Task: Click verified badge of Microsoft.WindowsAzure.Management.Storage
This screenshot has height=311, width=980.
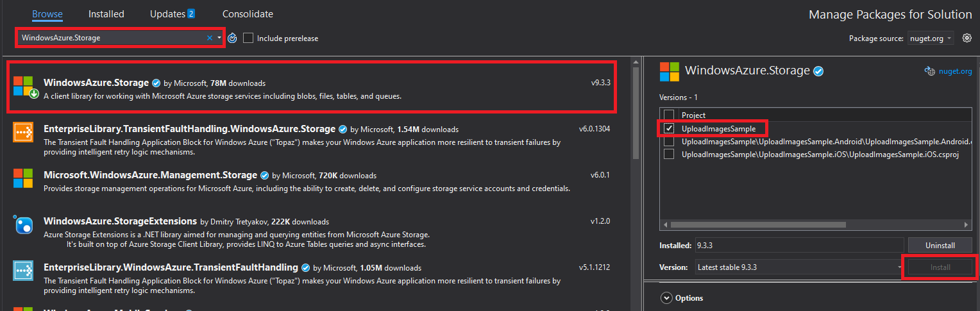Action: click(x=264, y=175)
